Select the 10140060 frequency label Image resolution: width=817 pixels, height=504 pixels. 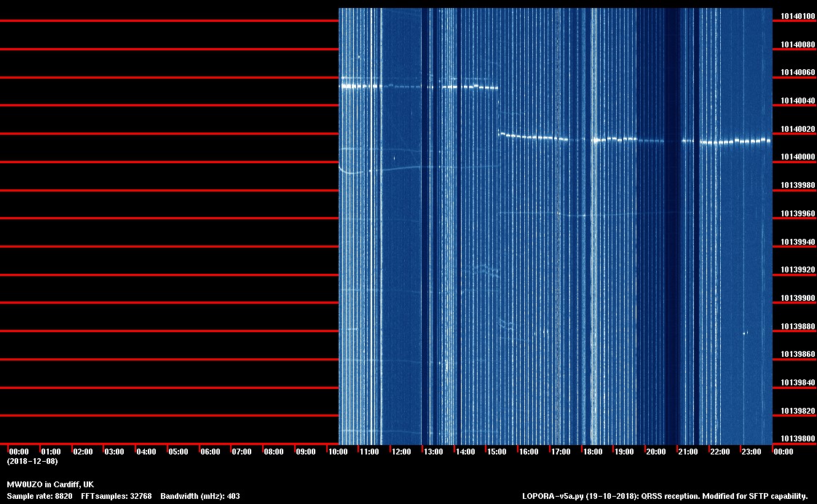point(797,73)
